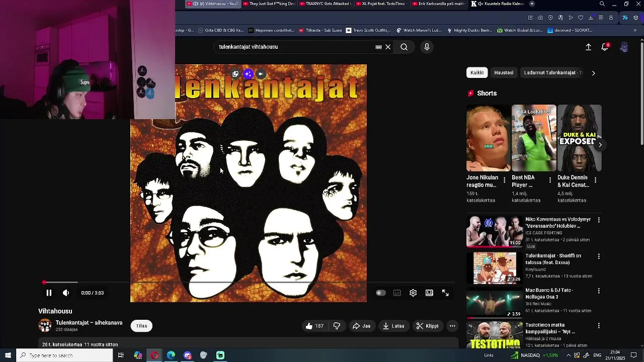
Task: Open the YouTube account avatar menu
Action: (624, 47)
